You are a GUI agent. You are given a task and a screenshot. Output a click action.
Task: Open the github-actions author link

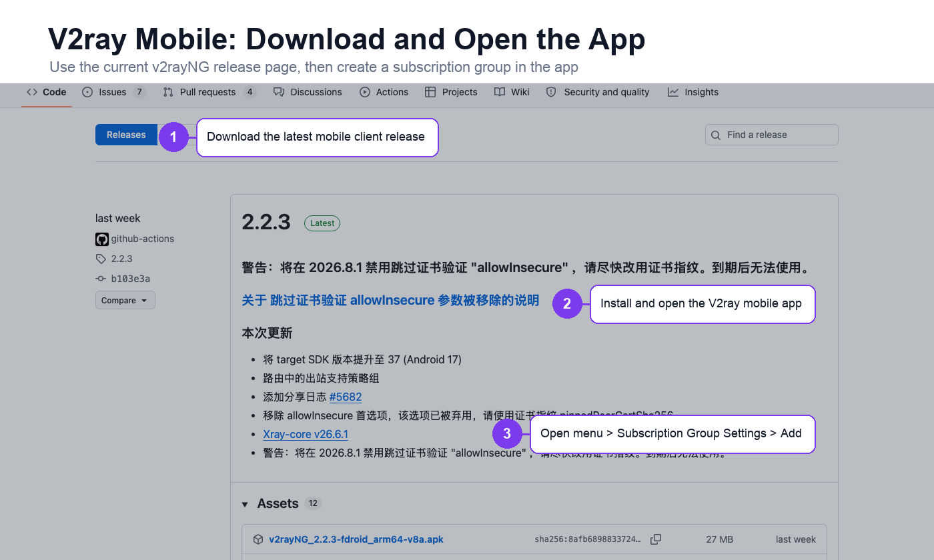tap(143, 239)
